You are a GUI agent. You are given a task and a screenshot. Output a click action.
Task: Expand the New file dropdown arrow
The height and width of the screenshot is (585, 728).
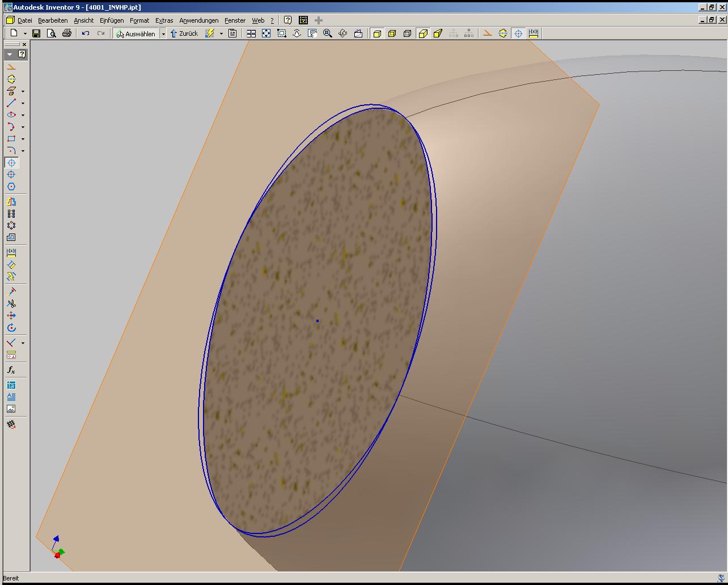25,34
